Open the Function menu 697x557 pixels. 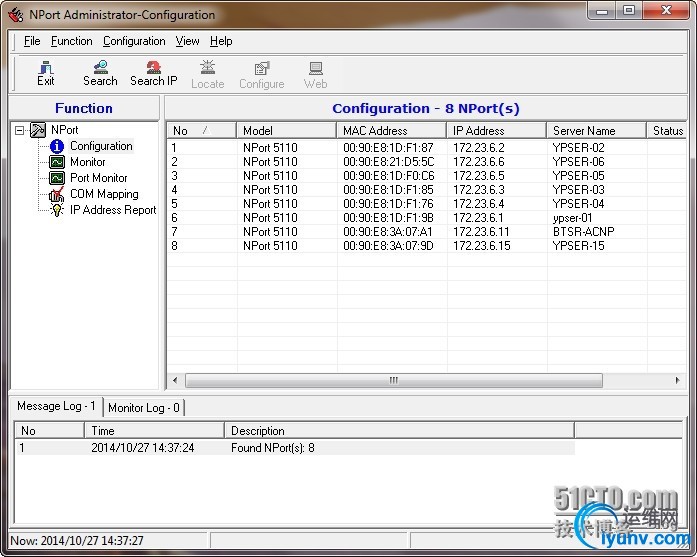[72, 41]
